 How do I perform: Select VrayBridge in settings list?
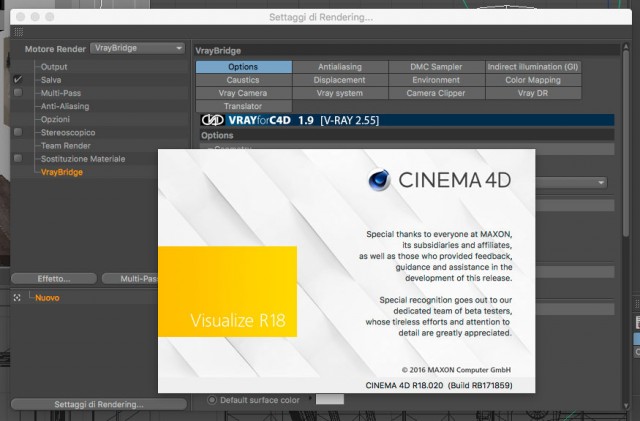click(x=62, y=172)
